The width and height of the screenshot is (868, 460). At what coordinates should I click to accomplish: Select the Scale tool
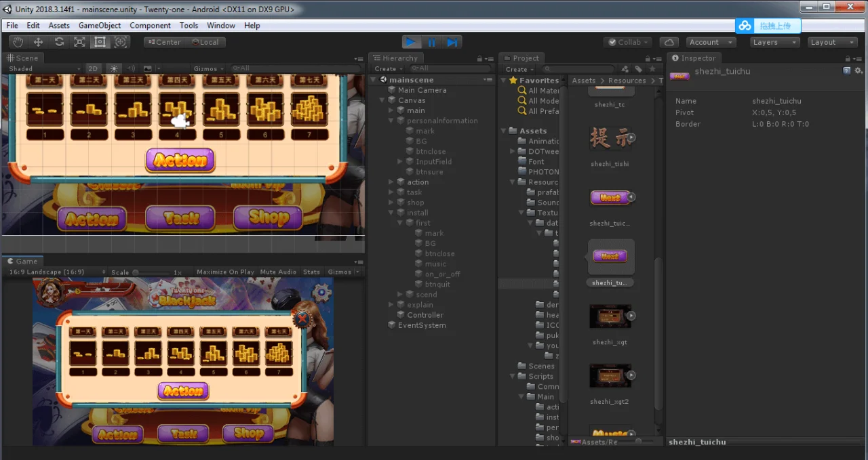(79, 42)
